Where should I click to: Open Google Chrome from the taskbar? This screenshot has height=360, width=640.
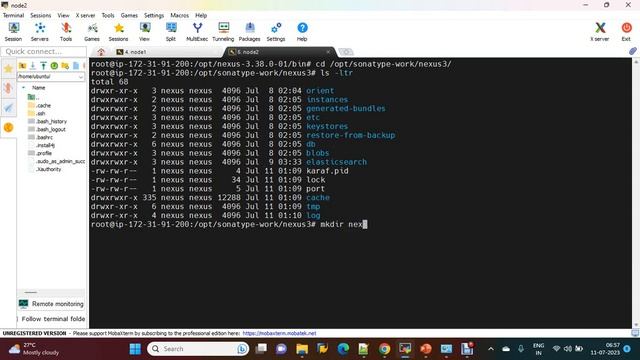pos(384,349)
